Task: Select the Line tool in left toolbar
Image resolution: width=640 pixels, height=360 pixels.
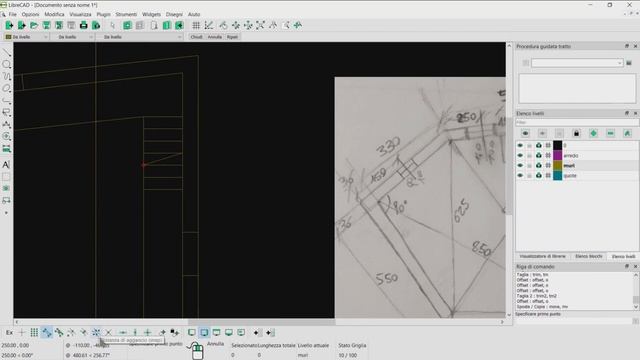Action: point(6,53)
